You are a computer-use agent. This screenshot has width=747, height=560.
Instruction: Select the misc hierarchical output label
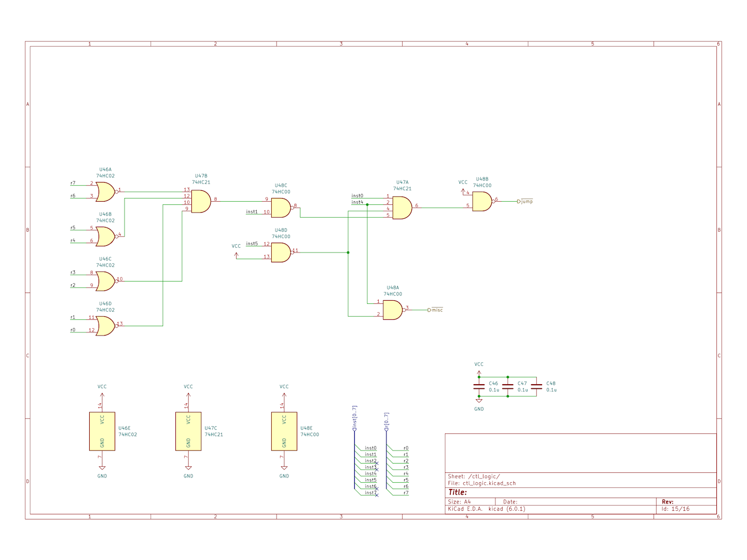click(436, 310)
